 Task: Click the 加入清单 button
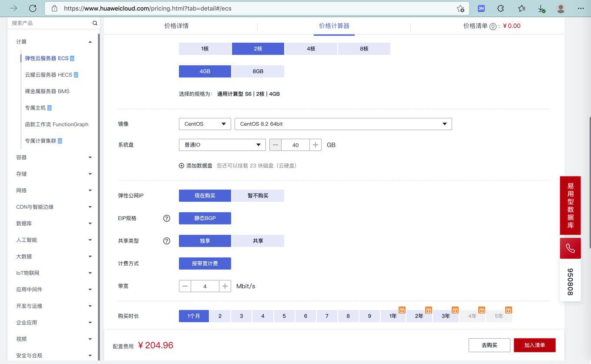[x=535, y=345]
